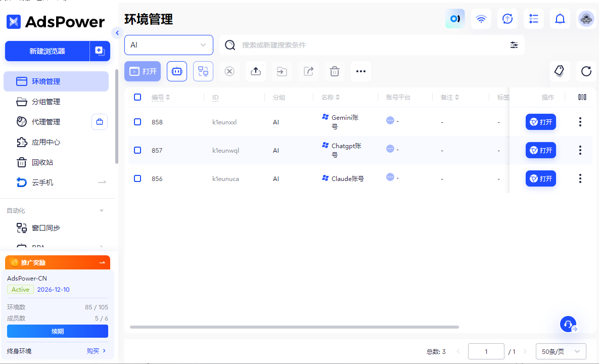Collapse the 自动化 section
The image size is (599, 364).
[x=102, y=210]
